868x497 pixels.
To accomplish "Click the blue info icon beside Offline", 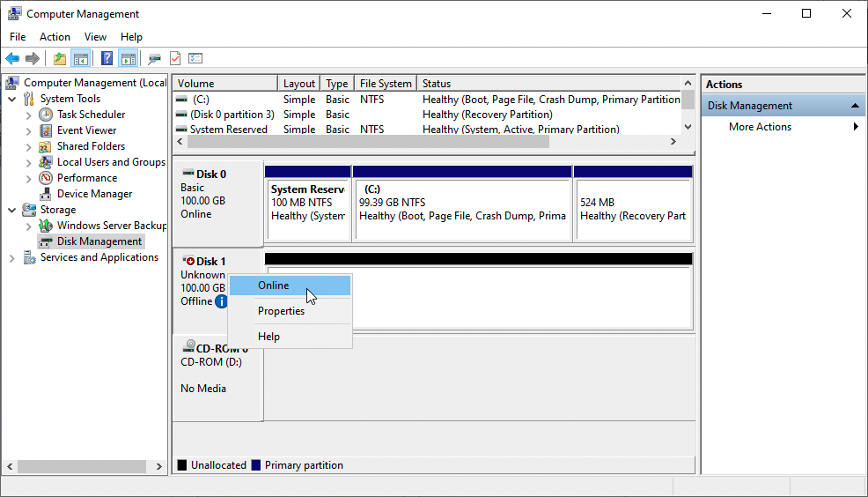I will point(221,301).
